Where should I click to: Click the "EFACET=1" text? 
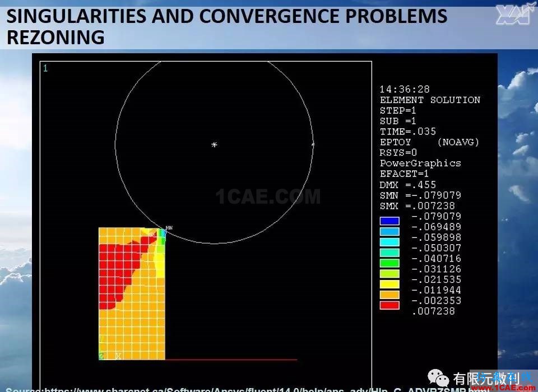click(x=404, y=174)
